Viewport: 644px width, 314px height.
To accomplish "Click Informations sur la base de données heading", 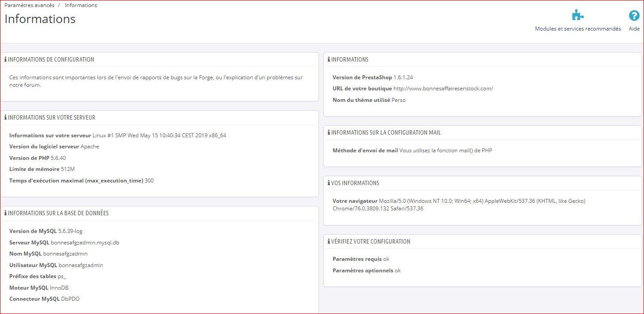I will click(x=58, y=213).
